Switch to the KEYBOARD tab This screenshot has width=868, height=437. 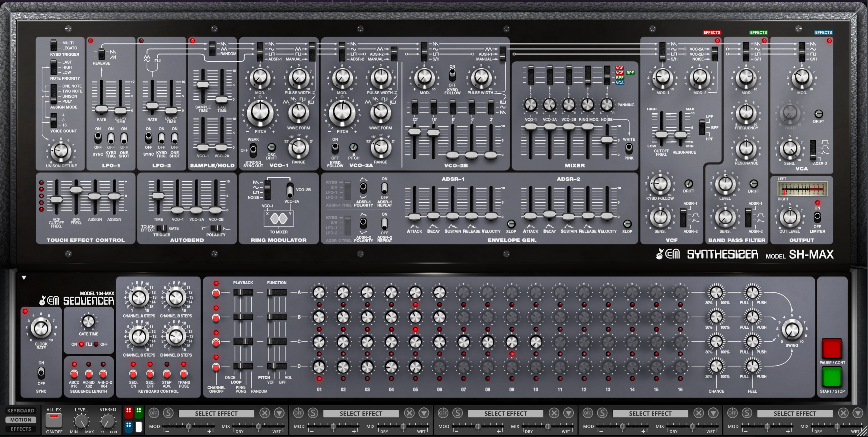(x=21, y=410)
